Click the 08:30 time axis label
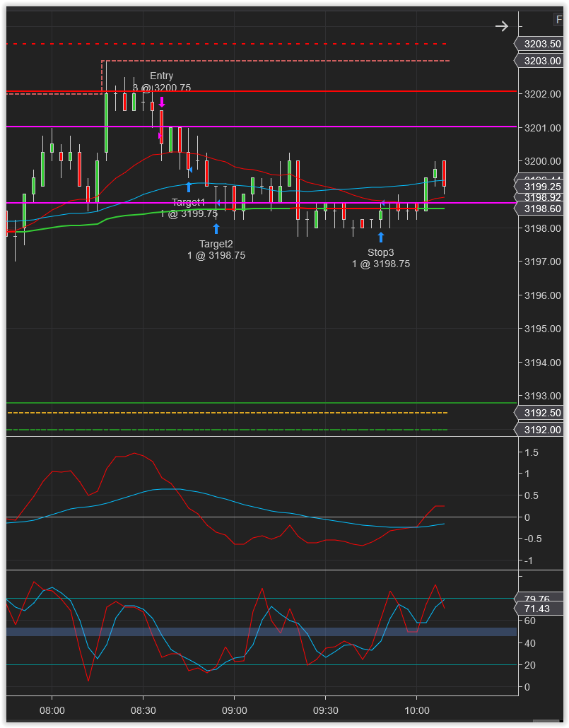 pyautogui.click(x=143, y=711)
